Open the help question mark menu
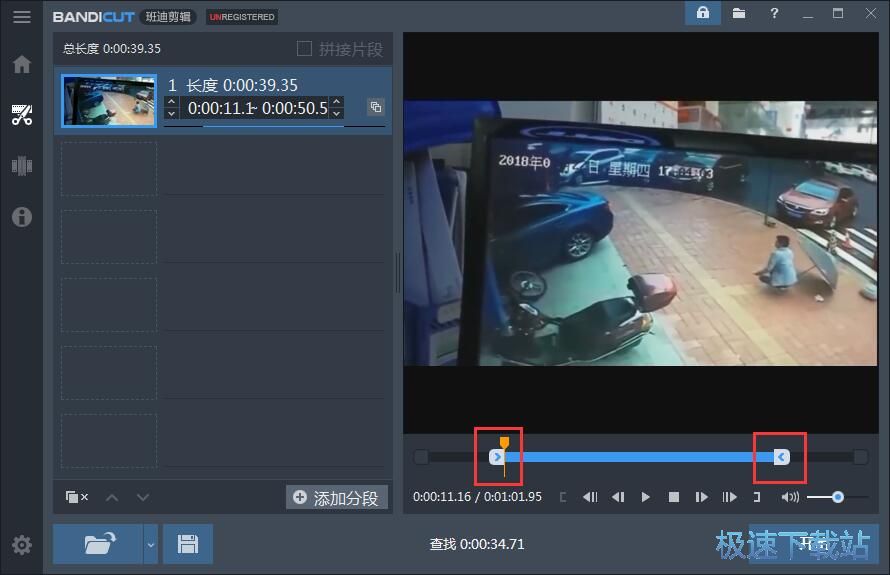The image size is (890, 575). tap(774, 13)
